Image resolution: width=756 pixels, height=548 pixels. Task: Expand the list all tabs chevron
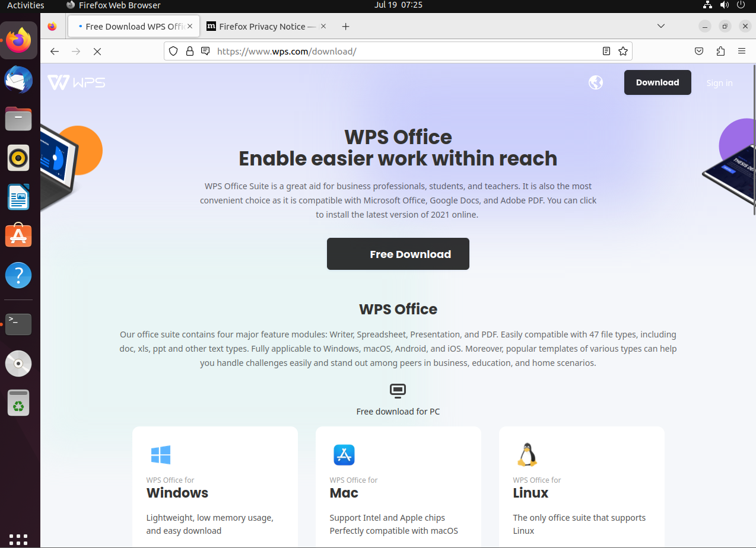point(661,26)
